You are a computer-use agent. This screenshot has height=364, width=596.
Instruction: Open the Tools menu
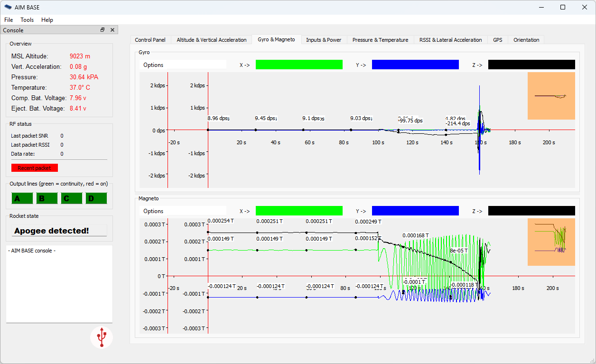point(27,20)
